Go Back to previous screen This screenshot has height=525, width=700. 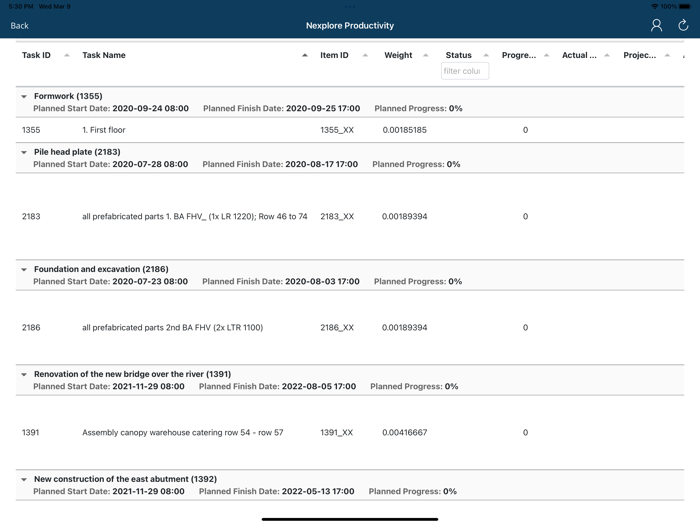click(x=20, y=25)
